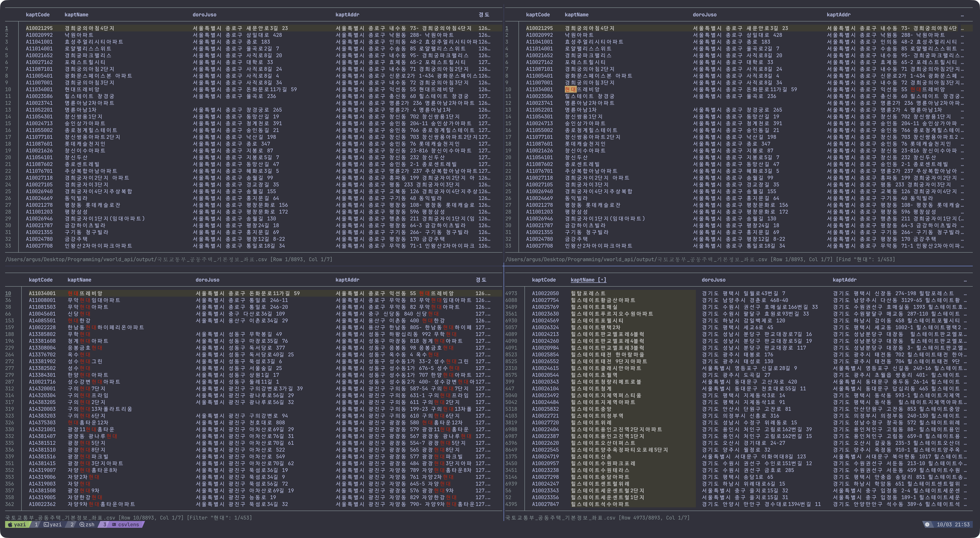The image size is (980, 538).
Task: Click the magnifier icon in zsh tab
Action: (82, 524)
